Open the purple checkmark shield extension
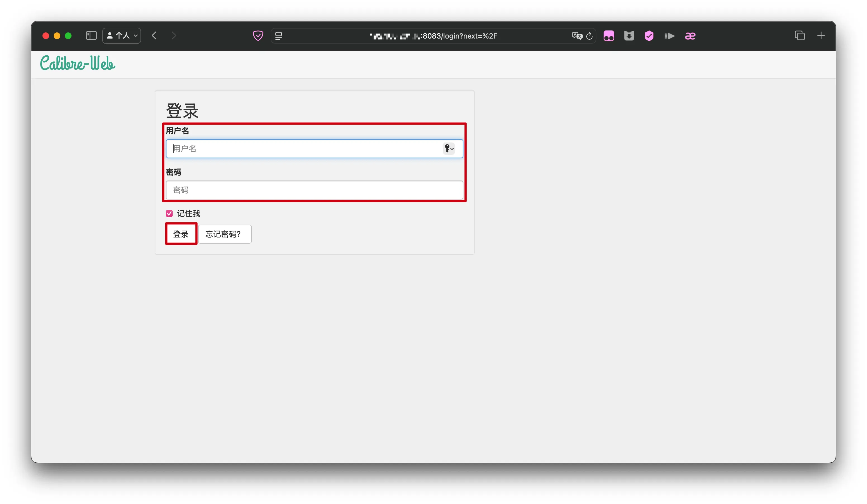Viewport: 867px width, 504px height. [x=649, y=36]
